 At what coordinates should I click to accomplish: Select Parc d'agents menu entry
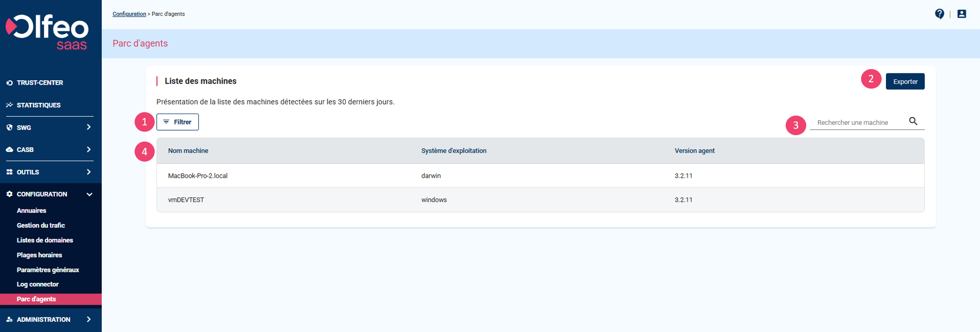point(51,299)
